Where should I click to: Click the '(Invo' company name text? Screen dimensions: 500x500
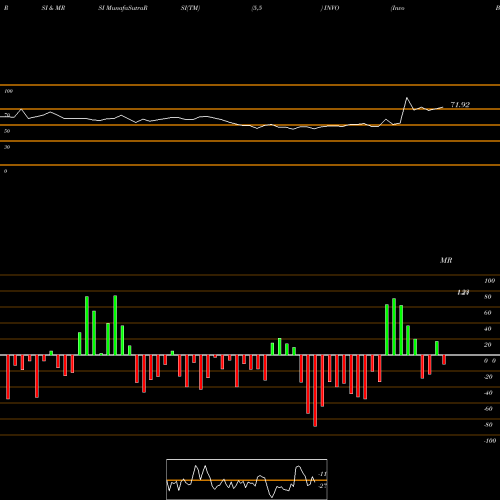click(x=398, y=8)
